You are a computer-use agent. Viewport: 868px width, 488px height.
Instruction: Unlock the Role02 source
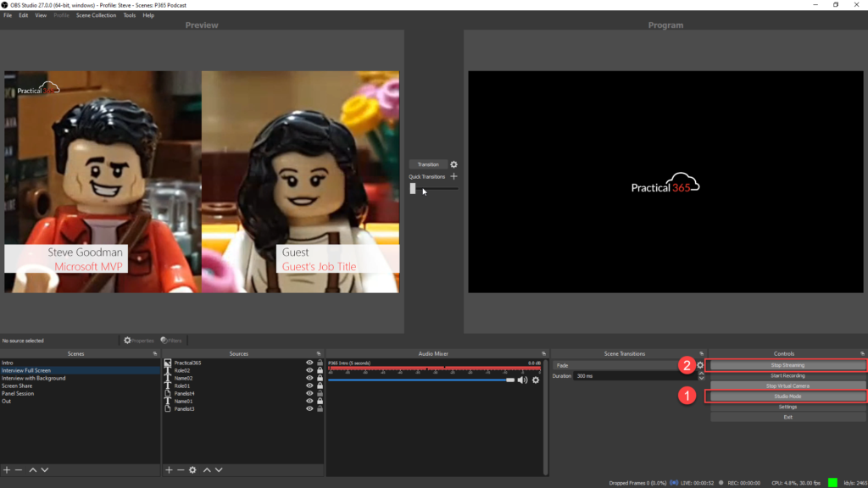(x=320, y=371)
